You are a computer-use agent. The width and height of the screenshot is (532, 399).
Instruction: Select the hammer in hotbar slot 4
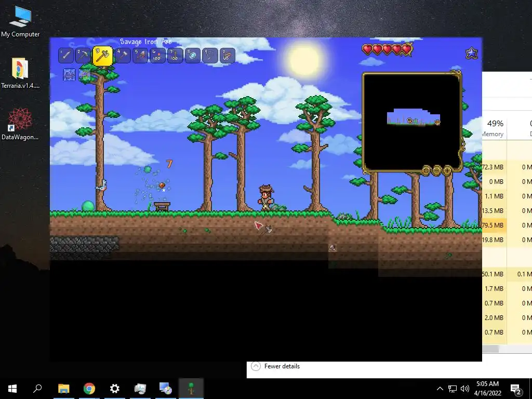[123, 55]
